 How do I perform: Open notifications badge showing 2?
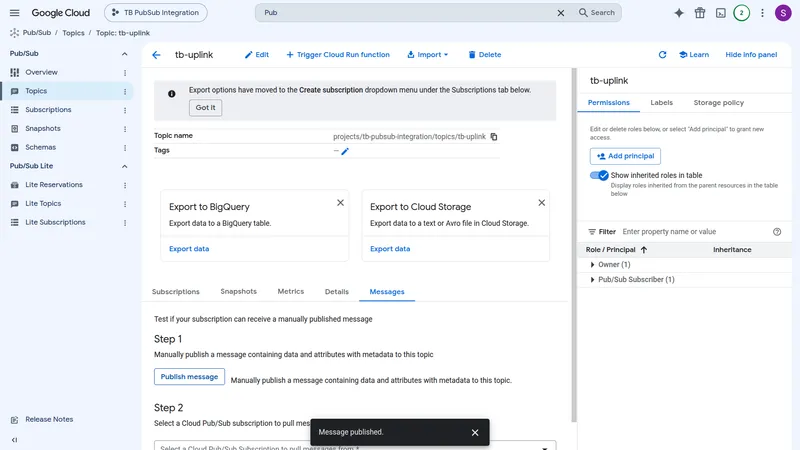click(x=741, y=13)
